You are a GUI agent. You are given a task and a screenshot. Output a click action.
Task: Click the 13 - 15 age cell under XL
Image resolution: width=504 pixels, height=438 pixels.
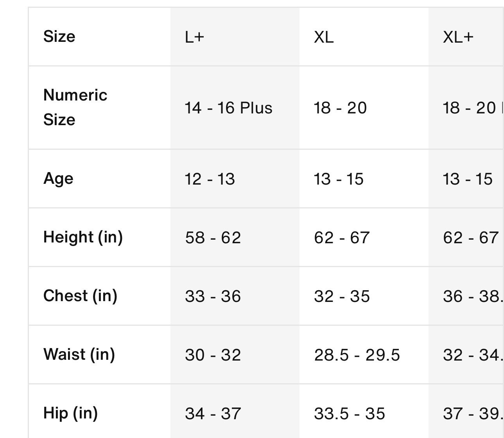[364, 179]
